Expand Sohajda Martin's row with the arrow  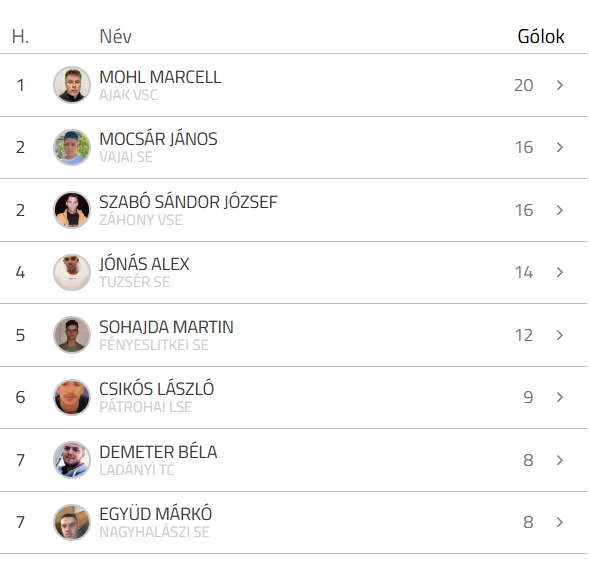(560, 335)
